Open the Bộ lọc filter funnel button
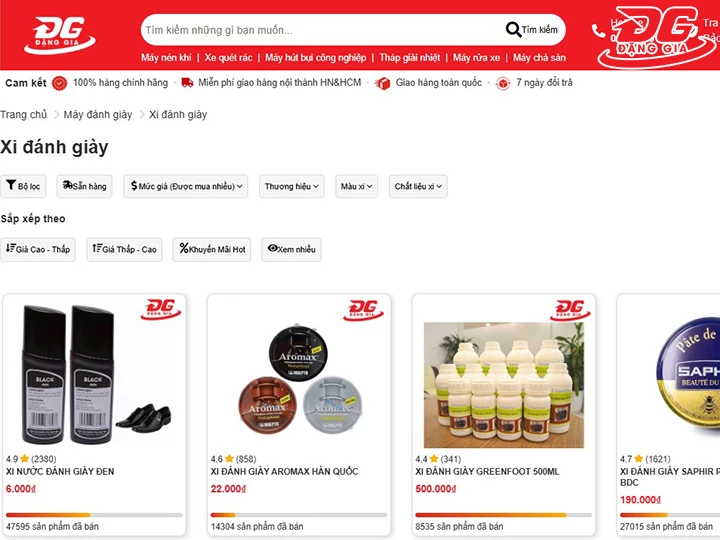720x540 pixels. tap(23, 186)
